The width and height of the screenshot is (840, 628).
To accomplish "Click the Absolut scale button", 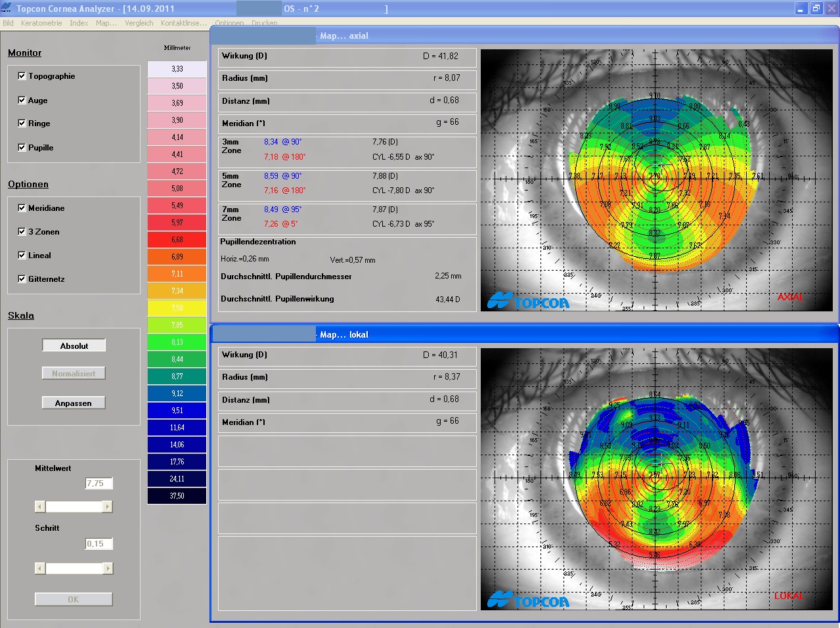I will tap(74, 346).
